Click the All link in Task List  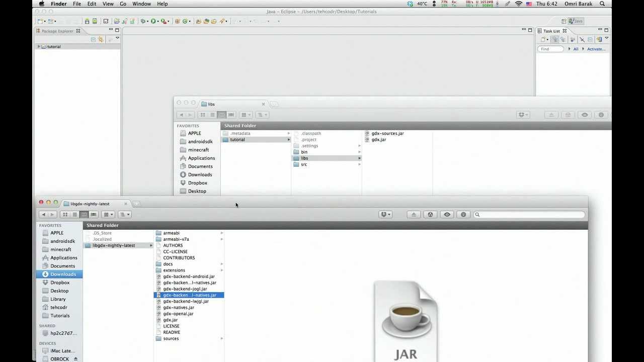(x=576, y=49)
